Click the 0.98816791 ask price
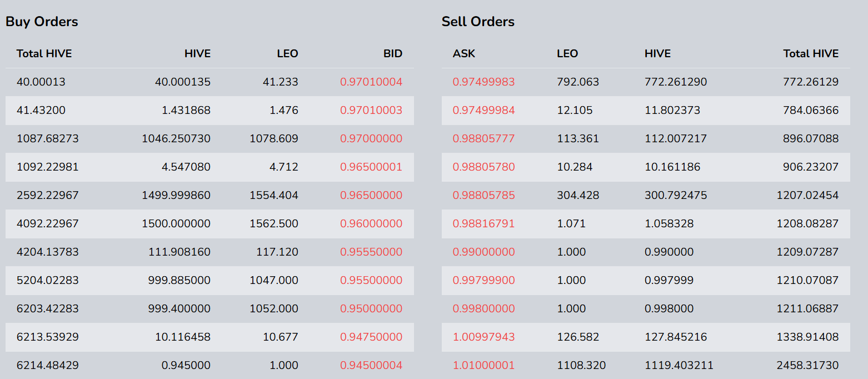Viewport: 868px width, 379px height. 483,224
